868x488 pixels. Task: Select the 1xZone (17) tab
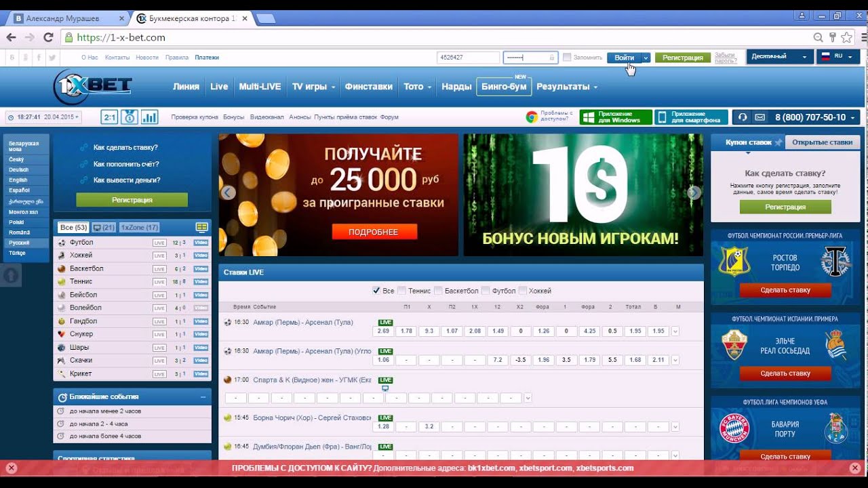tap(140, 228)
